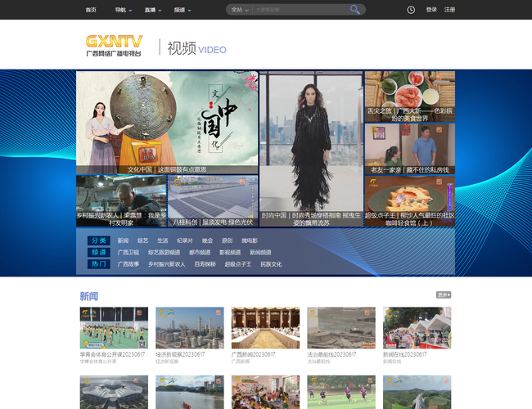Screen dimensions: 532x409
Task: Play 经济新观察20230617 video thumbnail
Action: coord(190,328)
